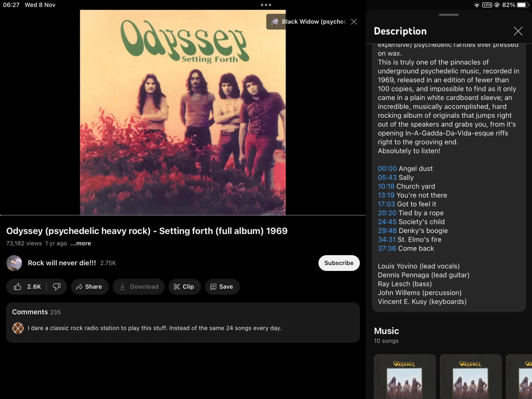
Task: Download the video
Action: click(139, 287)
